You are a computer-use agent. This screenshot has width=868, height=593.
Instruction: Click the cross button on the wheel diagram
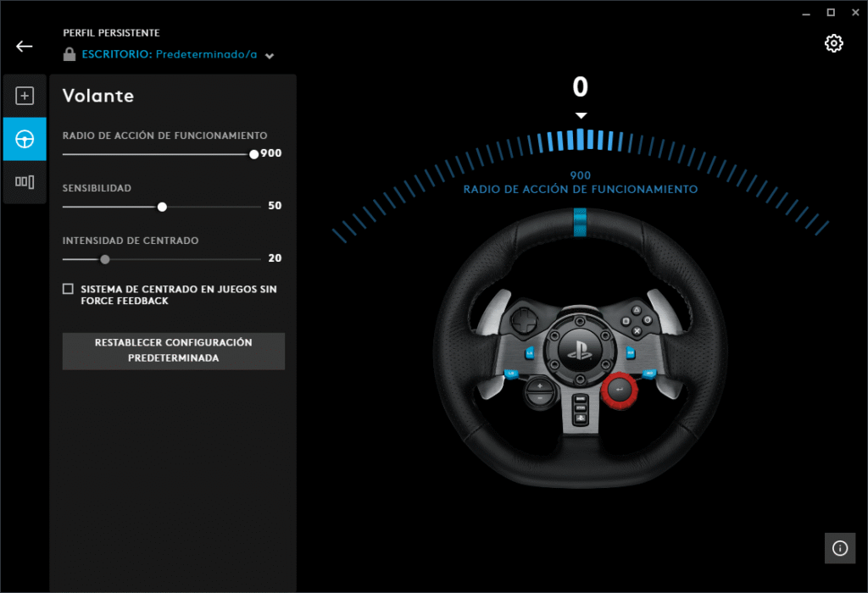point(637,330)
